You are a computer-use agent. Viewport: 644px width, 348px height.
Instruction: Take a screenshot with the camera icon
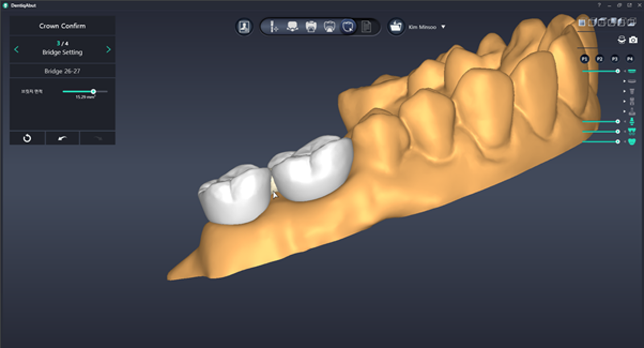(633, 40)
